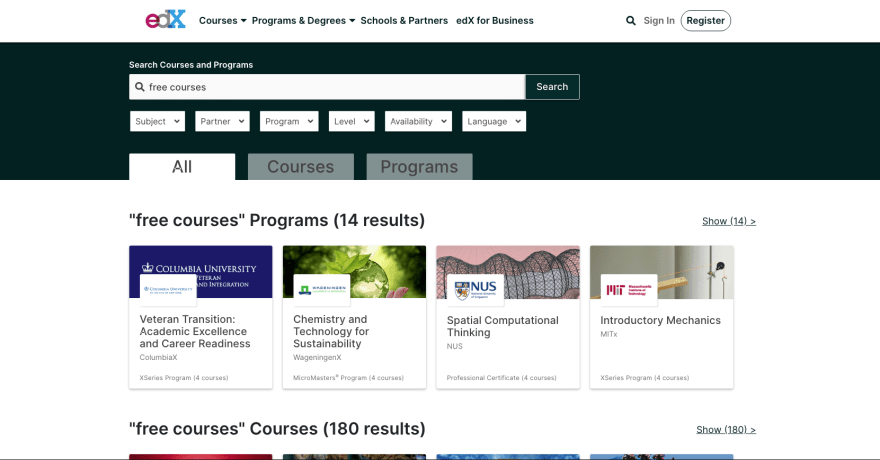Open Chemistry and Technology for Sustainability image
Viewport: 880px width, 460px height.
click(354, 272)
